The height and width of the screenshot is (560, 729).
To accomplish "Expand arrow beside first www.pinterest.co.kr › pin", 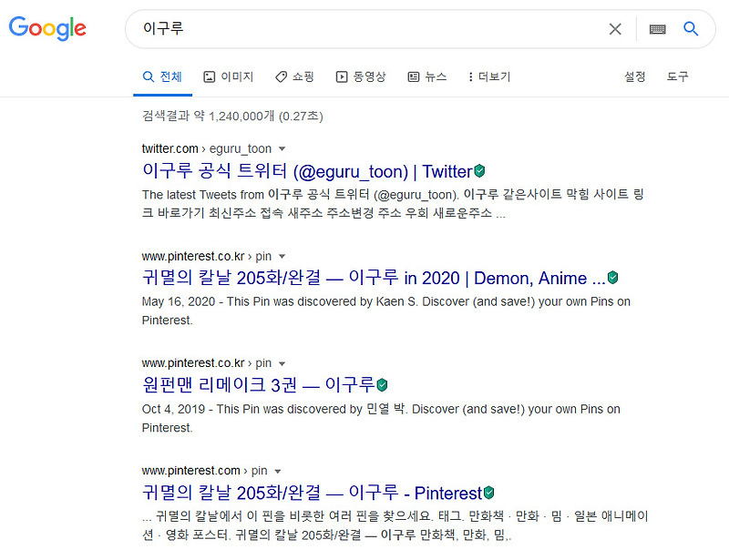I will click(x=282, y=257).
